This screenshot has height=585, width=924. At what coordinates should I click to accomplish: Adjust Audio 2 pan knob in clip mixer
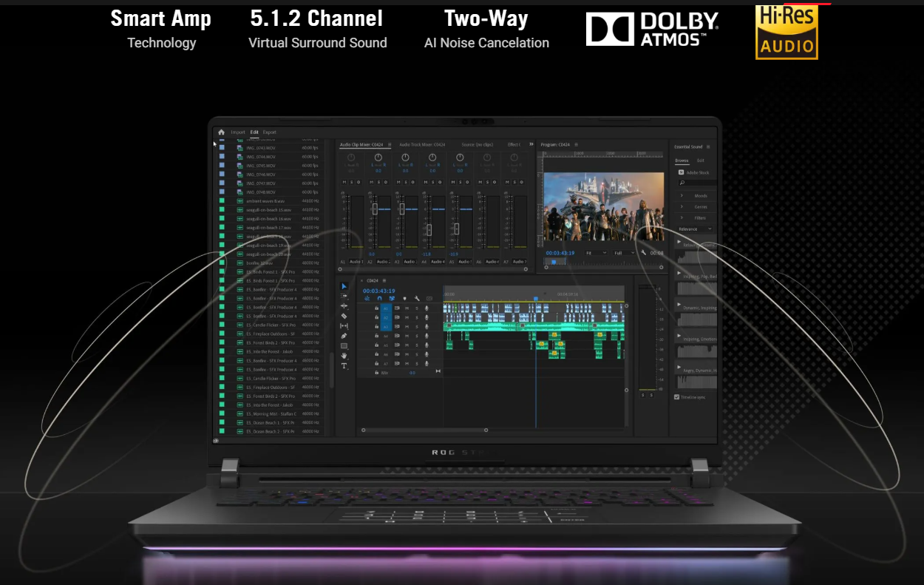(378, 157)
